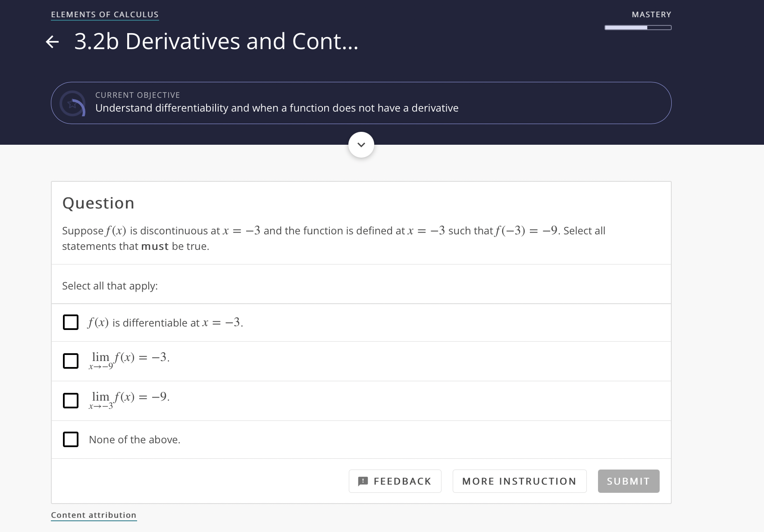Select None of the above
This screenshot has width=764, height=532.
point(71,439)
